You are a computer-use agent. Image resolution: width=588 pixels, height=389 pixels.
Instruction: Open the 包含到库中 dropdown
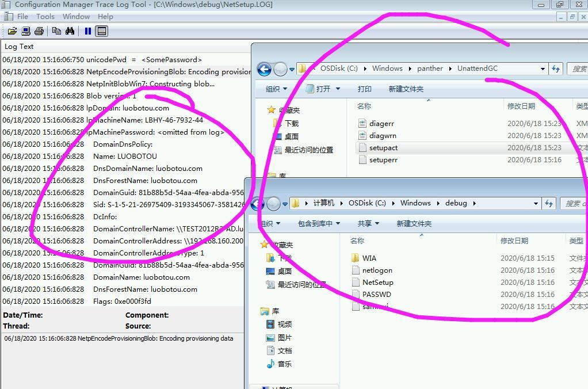[x=319, y=223]
